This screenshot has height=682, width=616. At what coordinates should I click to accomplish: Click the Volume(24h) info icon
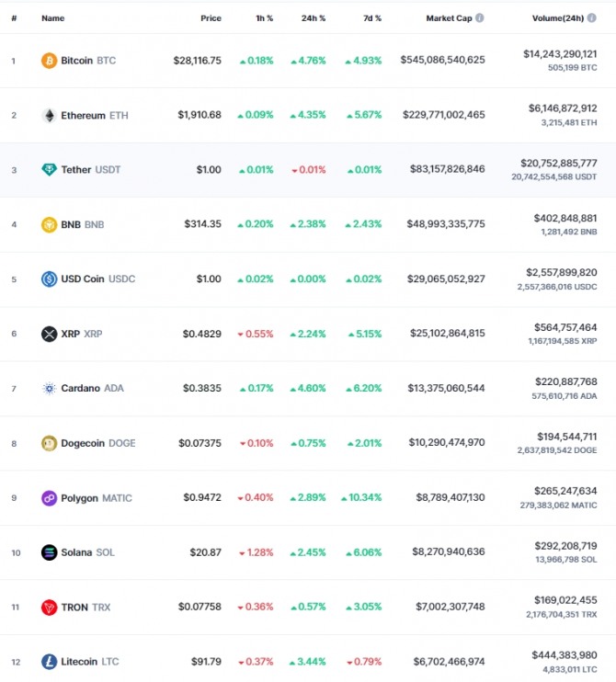pos(592,17)
